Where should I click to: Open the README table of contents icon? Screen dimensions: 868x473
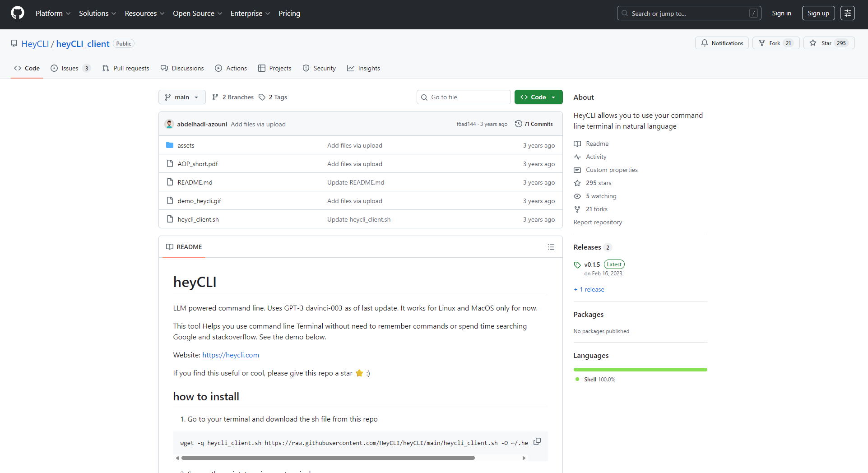tap(551, 247)
